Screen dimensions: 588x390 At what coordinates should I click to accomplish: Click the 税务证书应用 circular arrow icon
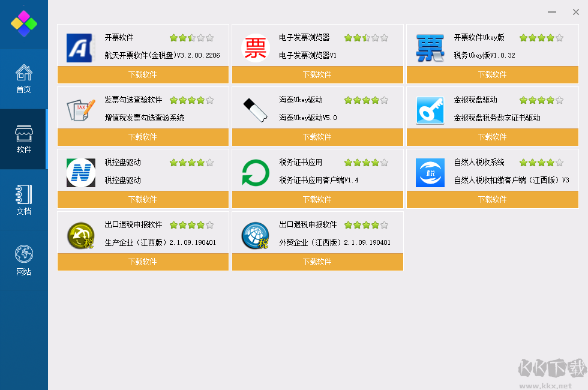pyautogui.click(x=255, y=172)
